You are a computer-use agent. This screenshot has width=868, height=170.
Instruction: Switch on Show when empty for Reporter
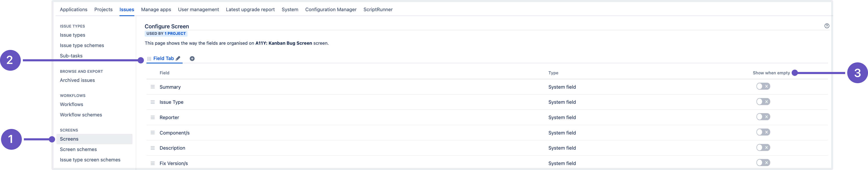point(763,117)
